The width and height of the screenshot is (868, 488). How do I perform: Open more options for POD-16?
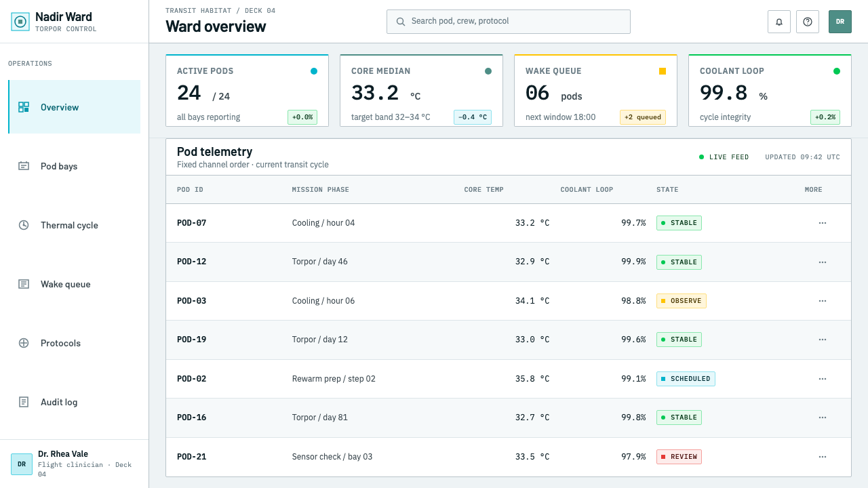click(823, 418)
